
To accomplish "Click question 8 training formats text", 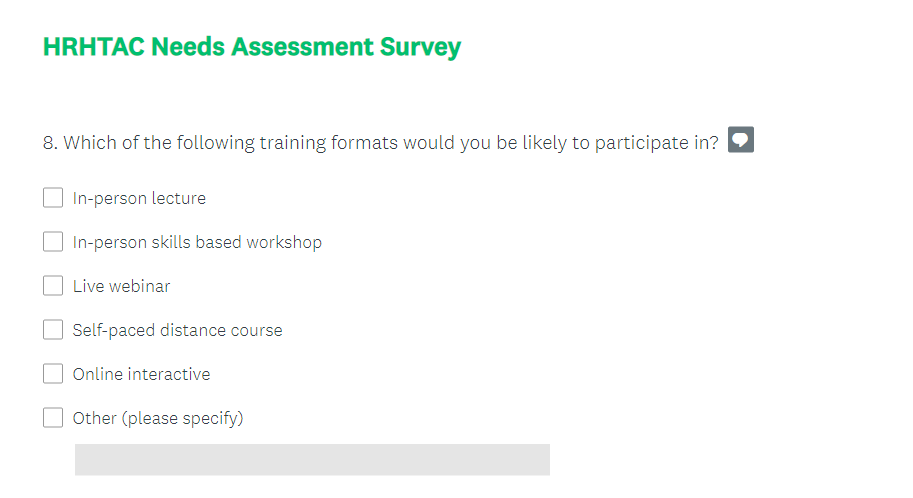I will point(381,143).
